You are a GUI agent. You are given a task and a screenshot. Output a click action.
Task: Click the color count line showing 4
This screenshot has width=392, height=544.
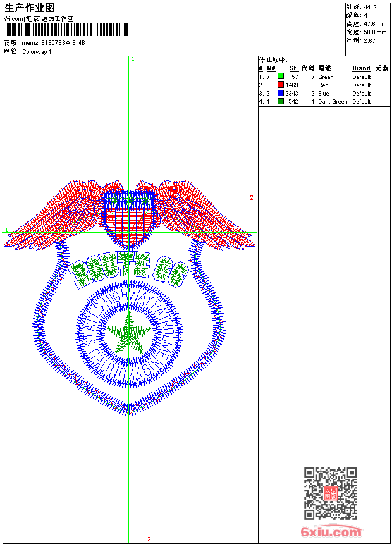(357, 15)
